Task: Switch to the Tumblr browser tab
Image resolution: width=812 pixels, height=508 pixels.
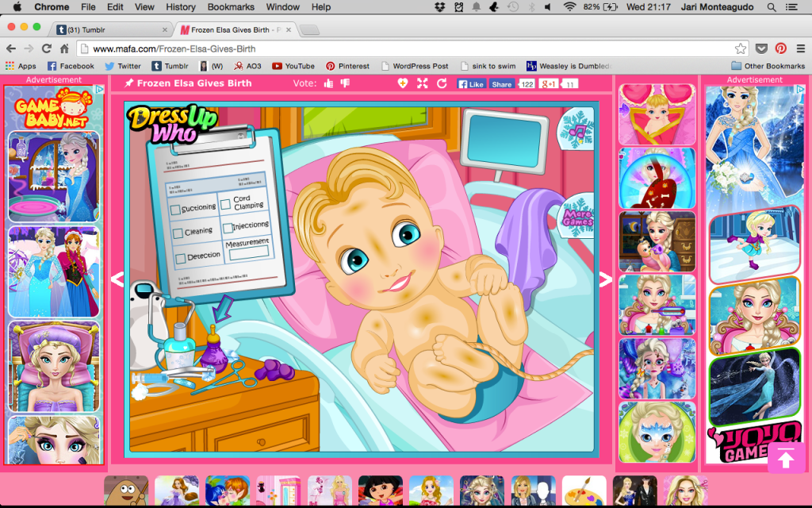Action: (111, 29)
